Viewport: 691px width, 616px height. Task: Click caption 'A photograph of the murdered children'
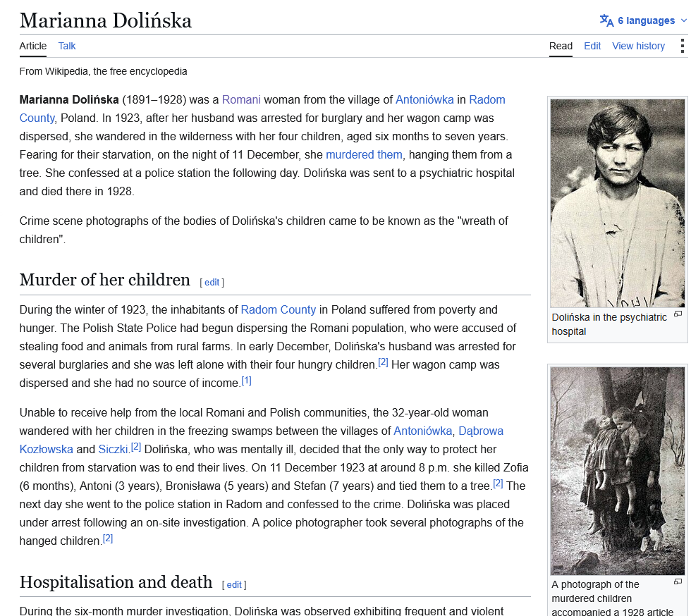pos(595,591)
